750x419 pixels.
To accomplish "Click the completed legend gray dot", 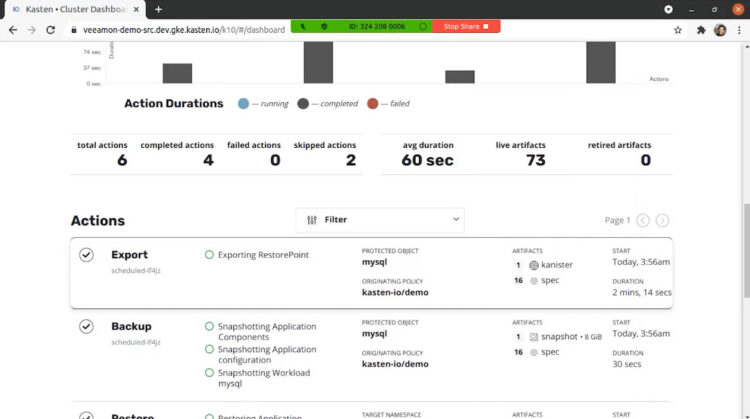I will (x=303, y=103).
